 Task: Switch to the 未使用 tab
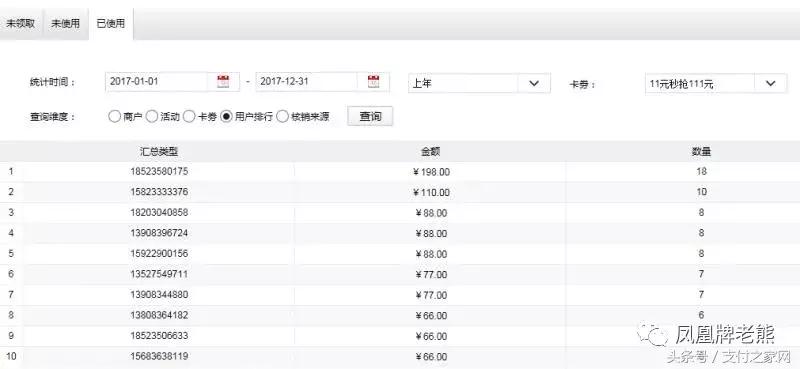click(65, 23)
